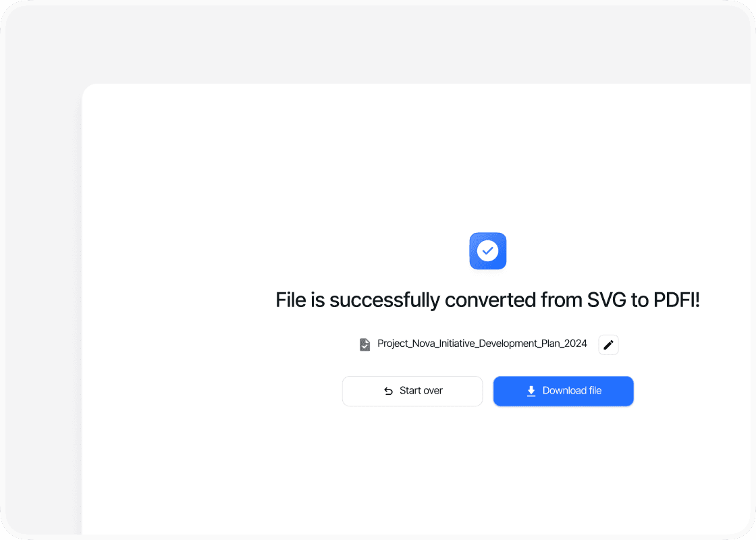Click the undo arrow icon in Start over

coord(388,391)
